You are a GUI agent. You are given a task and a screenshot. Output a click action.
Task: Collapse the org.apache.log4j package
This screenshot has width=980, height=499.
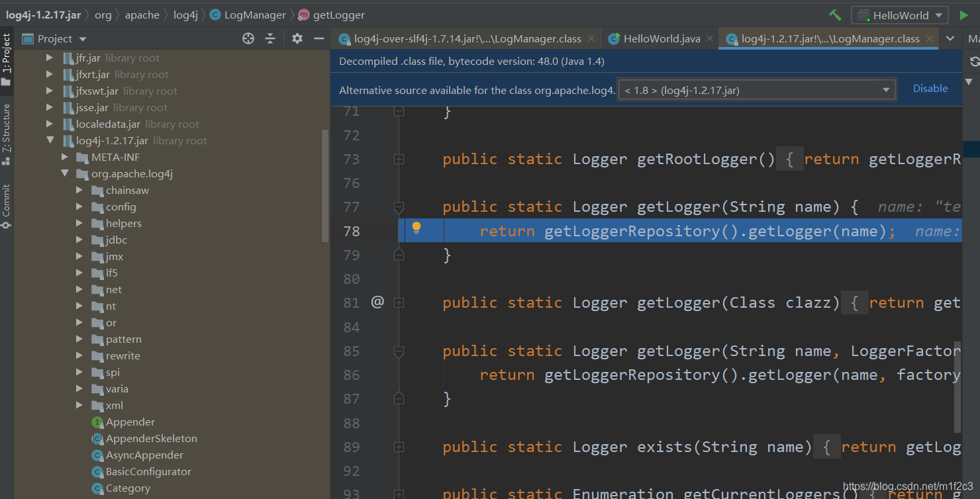point(64,174)
